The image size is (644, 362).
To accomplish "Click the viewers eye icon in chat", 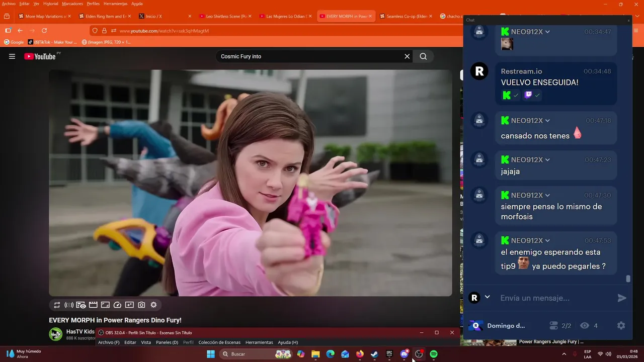I will [x=585, y=326].
